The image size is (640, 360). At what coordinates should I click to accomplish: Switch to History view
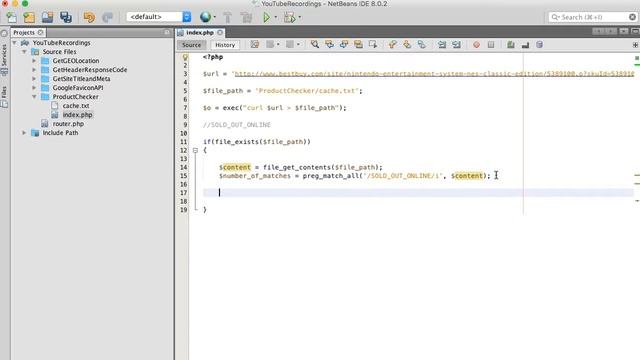pos(225,45)
